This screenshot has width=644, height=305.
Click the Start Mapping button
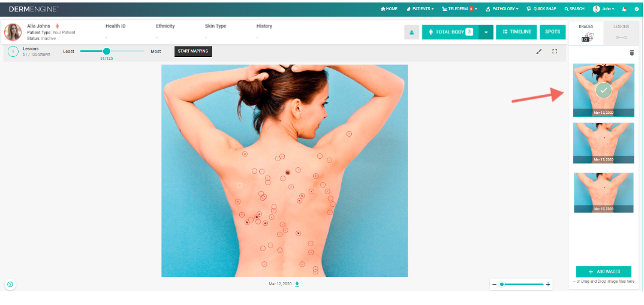193,52
